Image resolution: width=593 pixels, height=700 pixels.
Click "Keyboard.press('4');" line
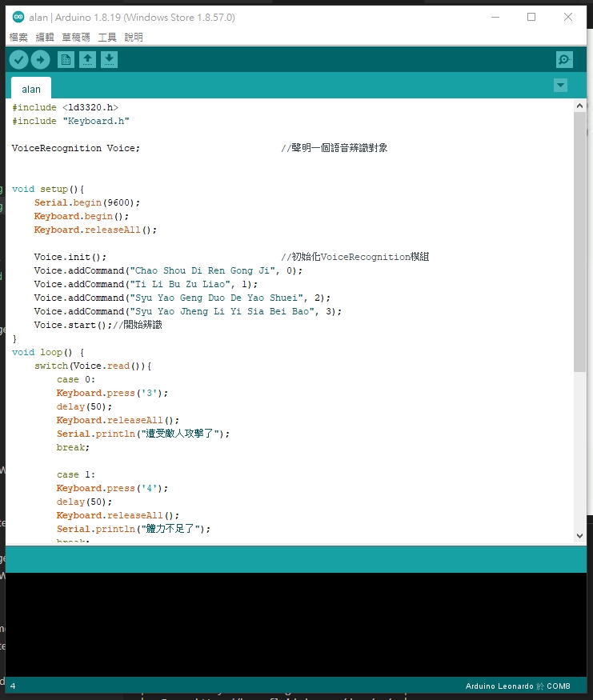click(113, 488)
